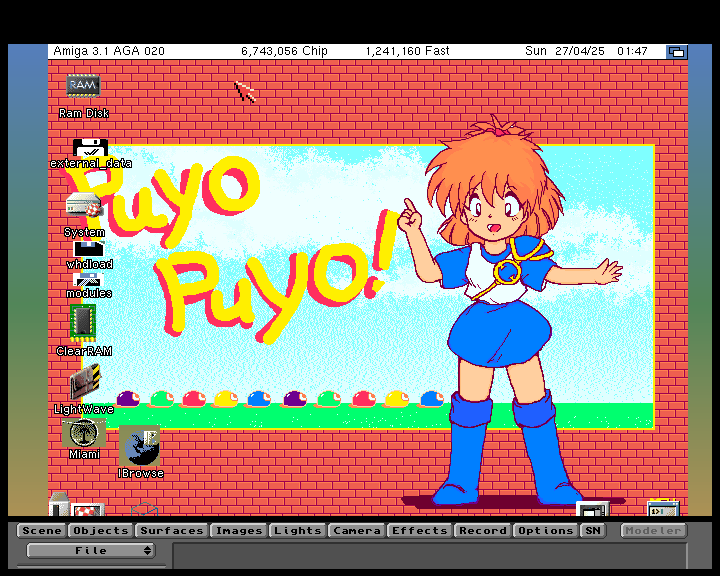
Task: Launch the LightWave desktop icon
Action: pos(84,382)
